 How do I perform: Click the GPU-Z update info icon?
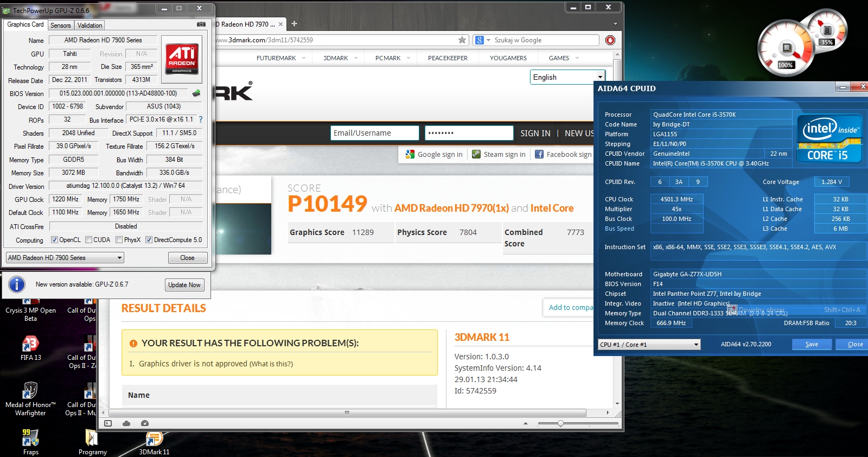[x=17, y=284]
